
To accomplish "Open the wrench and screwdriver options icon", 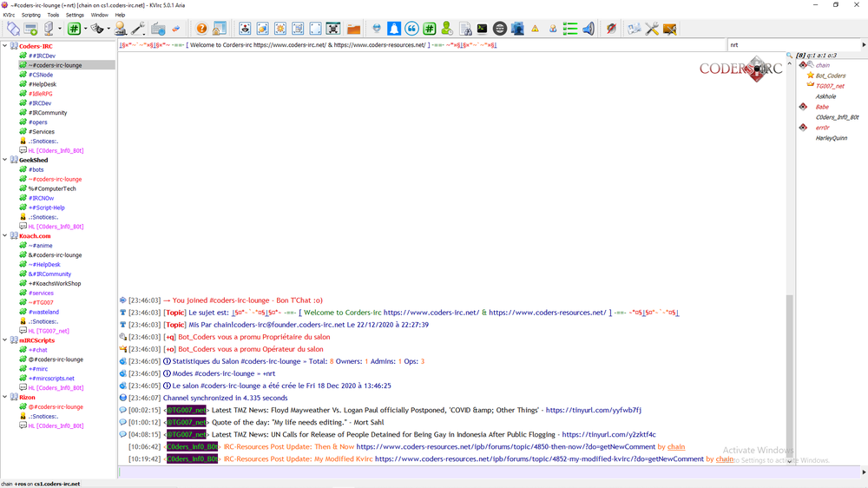I will click(x=652, y=29).
